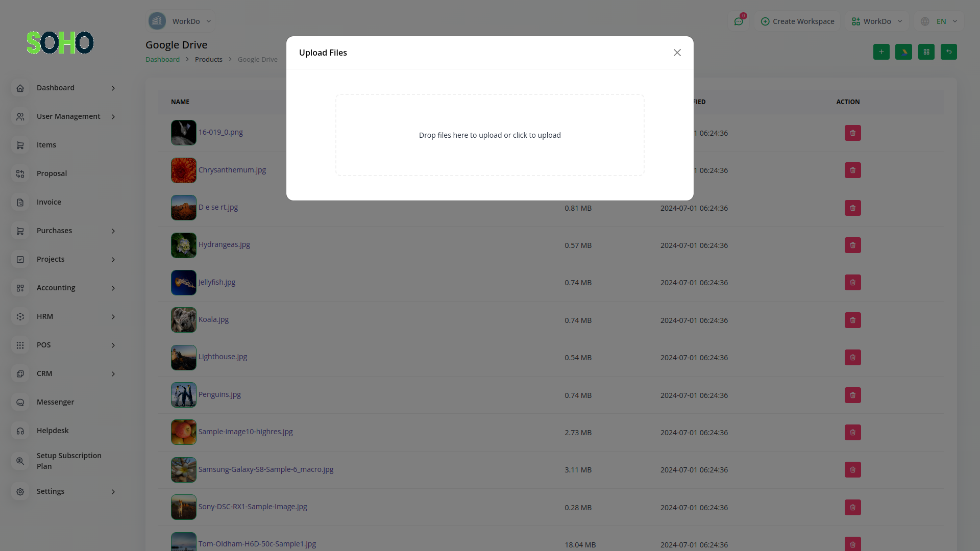Click trash icon for Hydrangeas.jpg
The image size is (980, 551).
(x=852, y=245)
